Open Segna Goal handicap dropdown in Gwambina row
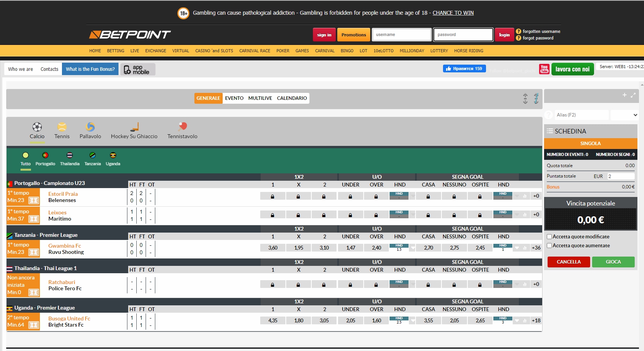644x351 pixels. tap(517, 248)
